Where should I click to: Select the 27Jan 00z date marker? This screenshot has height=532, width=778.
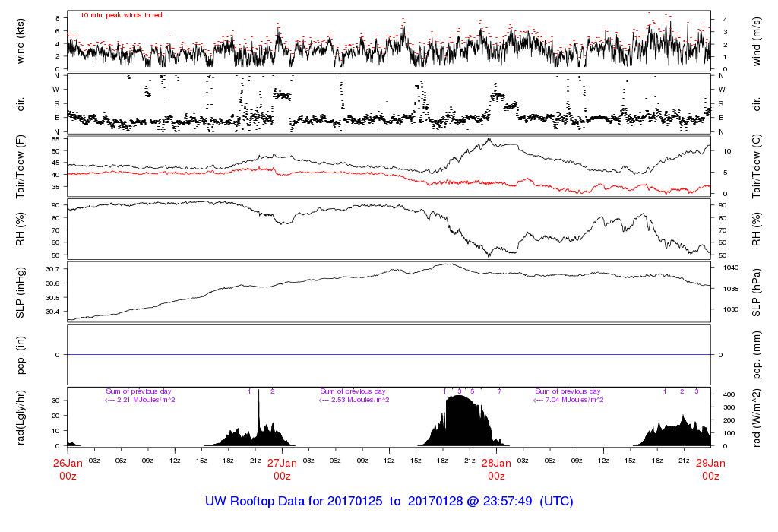coord(282,468)
